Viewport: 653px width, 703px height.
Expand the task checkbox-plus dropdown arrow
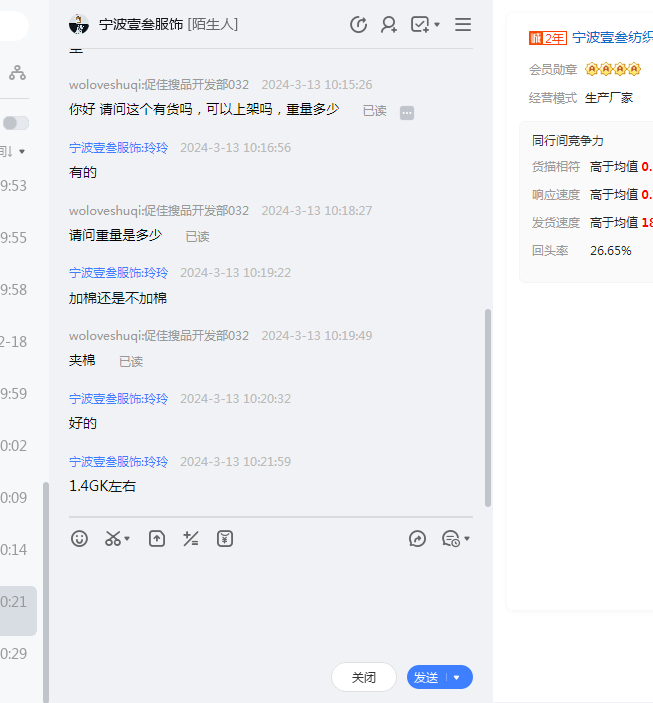(x=437, y=26)
